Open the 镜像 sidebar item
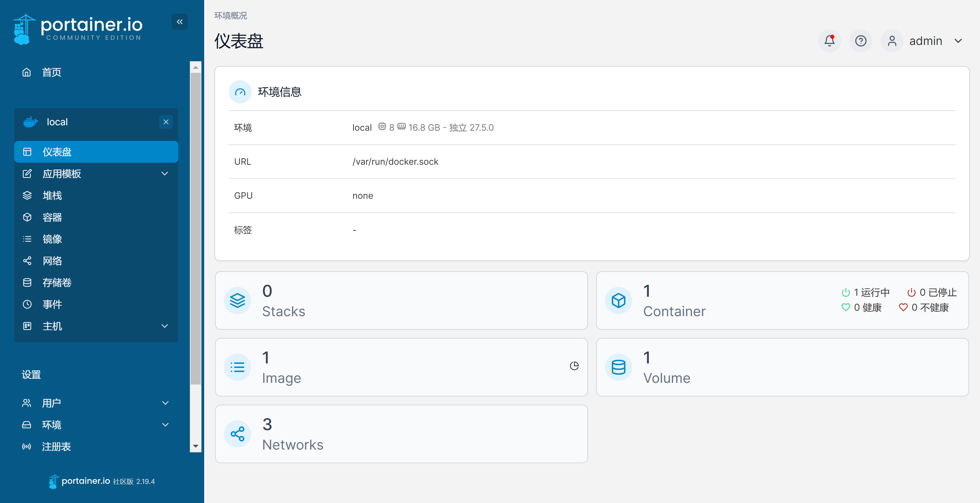 [x=52, y=239]
